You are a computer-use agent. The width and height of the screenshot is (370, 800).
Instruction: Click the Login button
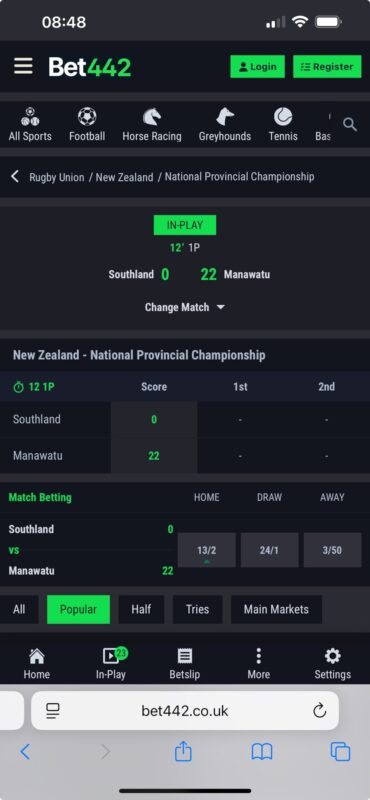click(x=258, y=67)
